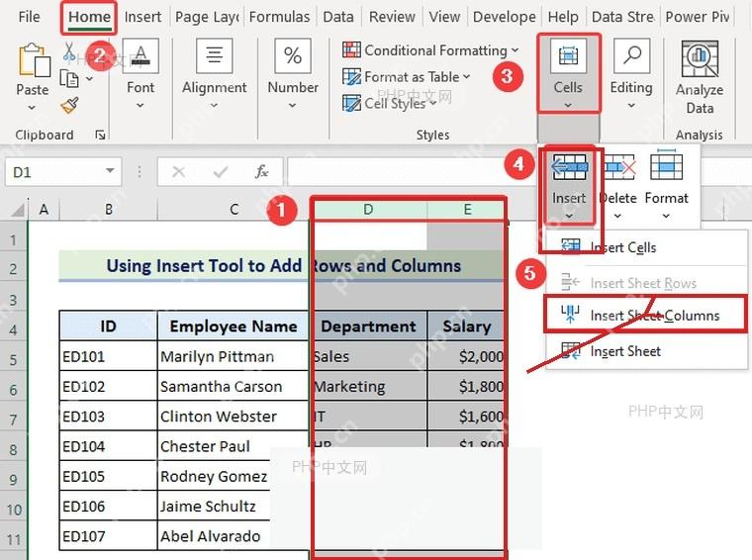
Task: Click the cell Marilyn Pittman
Action: (234, 357)
